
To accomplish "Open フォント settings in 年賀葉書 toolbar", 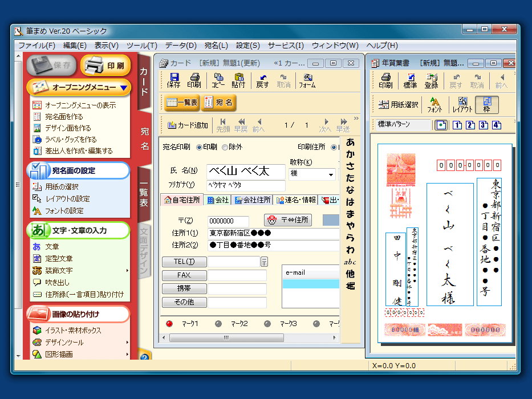I will 434,104.
